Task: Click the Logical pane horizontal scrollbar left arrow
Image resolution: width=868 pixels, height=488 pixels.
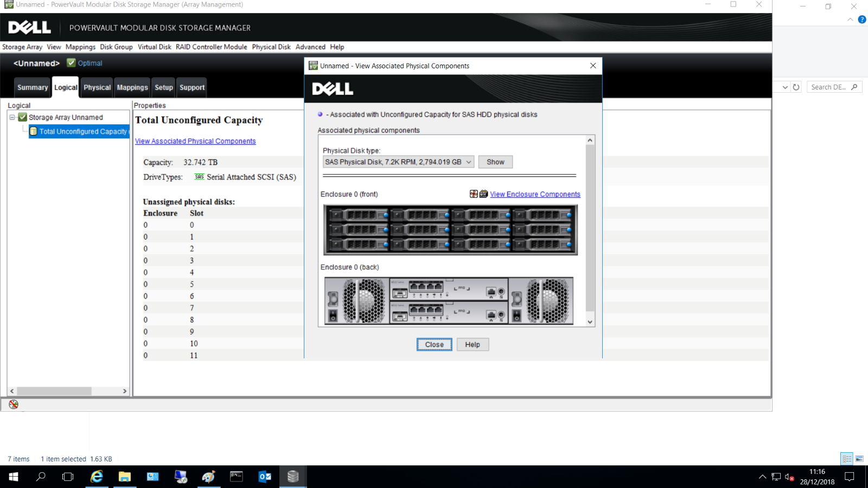Action: pyautogui.click(x=12, y=391)
